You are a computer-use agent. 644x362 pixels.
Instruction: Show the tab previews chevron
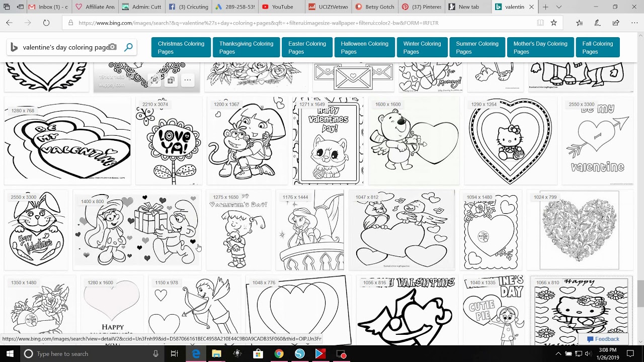pyautogui.click(x=558, y=7)
